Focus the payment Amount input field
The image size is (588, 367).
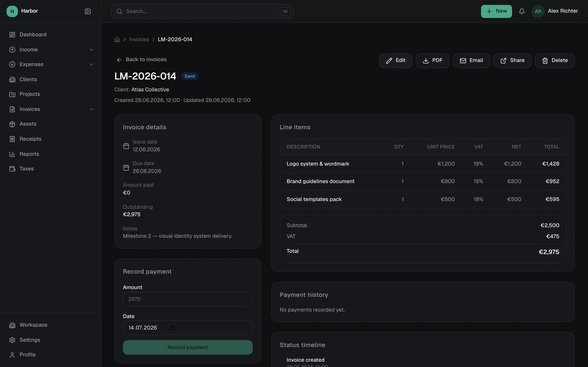pyautogui.click(x=188, y=299)
